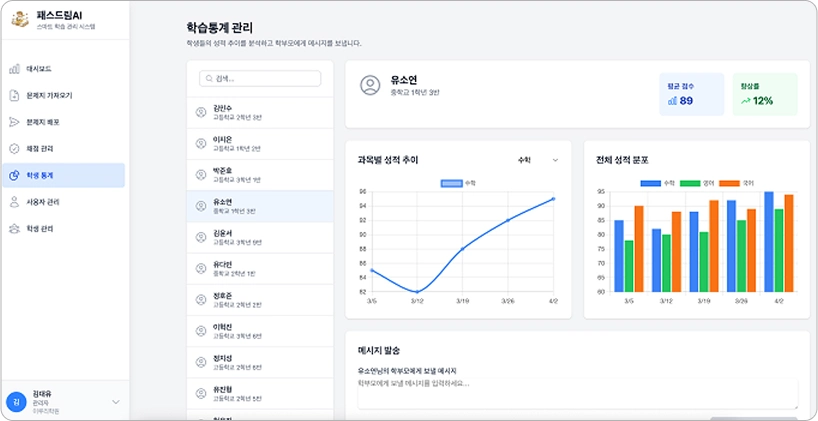Click the 과목별 성적 추이 chart title
Image resolution: width=818 pixels, height=421 pixels.
[388, 160]
